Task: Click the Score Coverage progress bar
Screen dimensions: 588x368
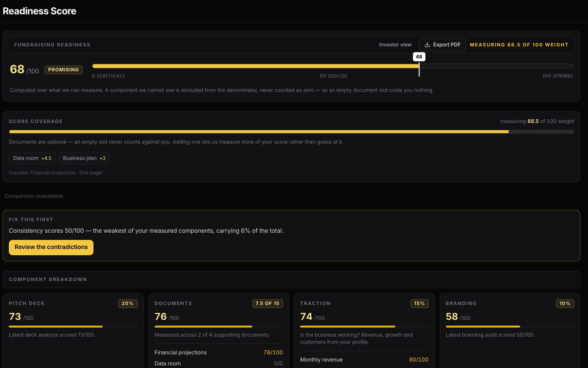Action: pyautogui.click(x=291, y=132)
